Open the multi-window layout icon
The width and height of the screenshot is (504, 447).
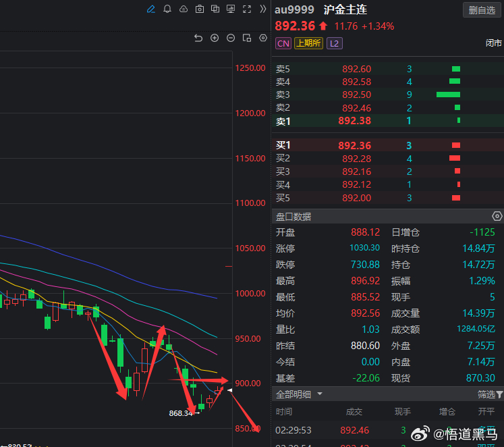215,9
